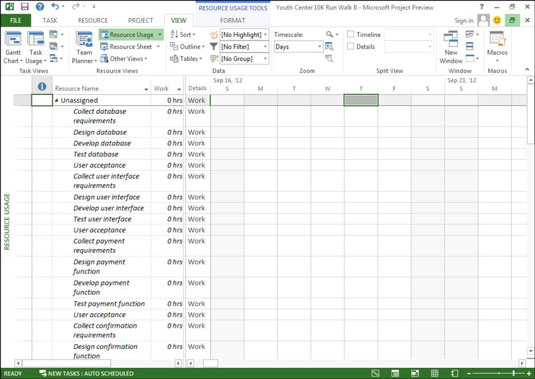Viewport: 535px width, 379px height.
Task: Enable the Details checkbox
Action: (x=350, y=46)
